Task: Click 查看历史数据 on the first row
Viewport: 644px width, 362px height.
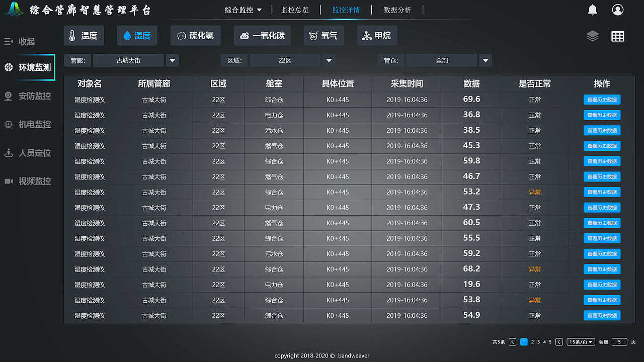Action: pyautogui.click(x=602, y=100)
